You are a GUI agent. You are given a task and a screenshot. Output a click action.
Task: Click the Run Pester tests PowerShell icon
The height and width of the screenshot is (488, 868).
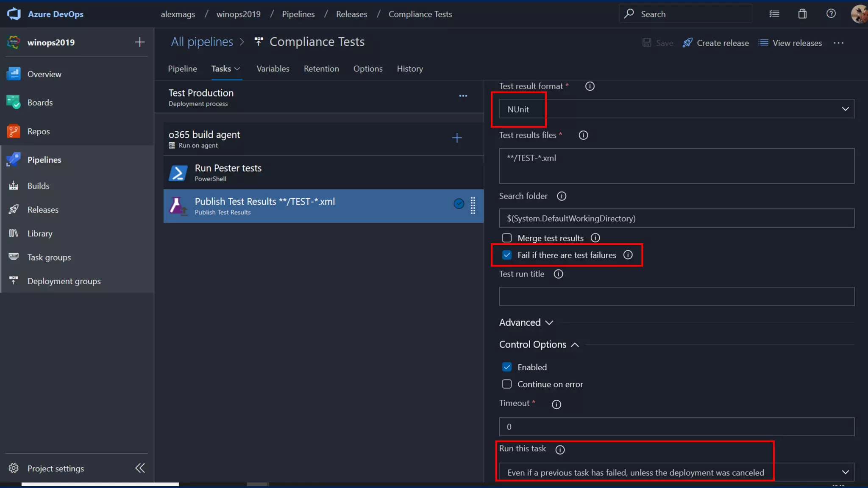(x=178, y=173)
